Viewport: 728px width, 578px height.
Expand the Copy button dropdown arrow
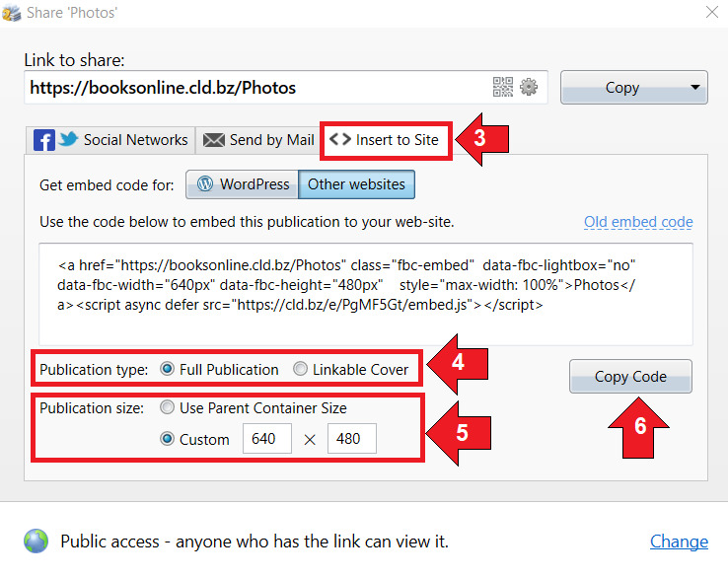[694, 87]
